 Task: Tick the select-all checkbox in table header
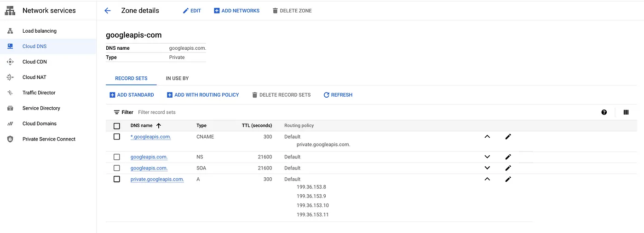tap(117, 126)
